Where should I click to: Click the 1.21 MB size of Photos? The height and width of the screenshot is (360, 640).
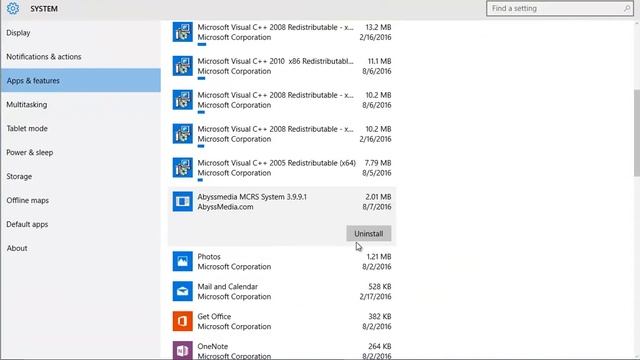coord(379,257)
